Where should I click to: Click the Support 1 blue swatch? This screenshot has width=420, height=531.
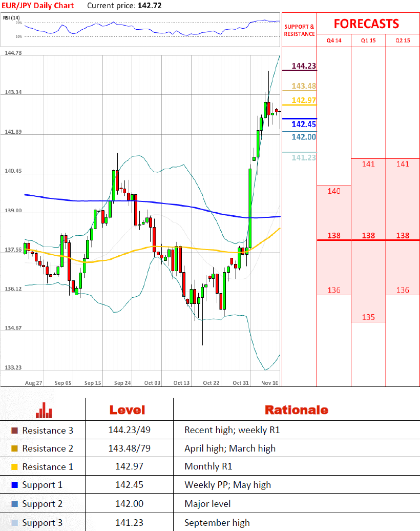coord(14,484)
